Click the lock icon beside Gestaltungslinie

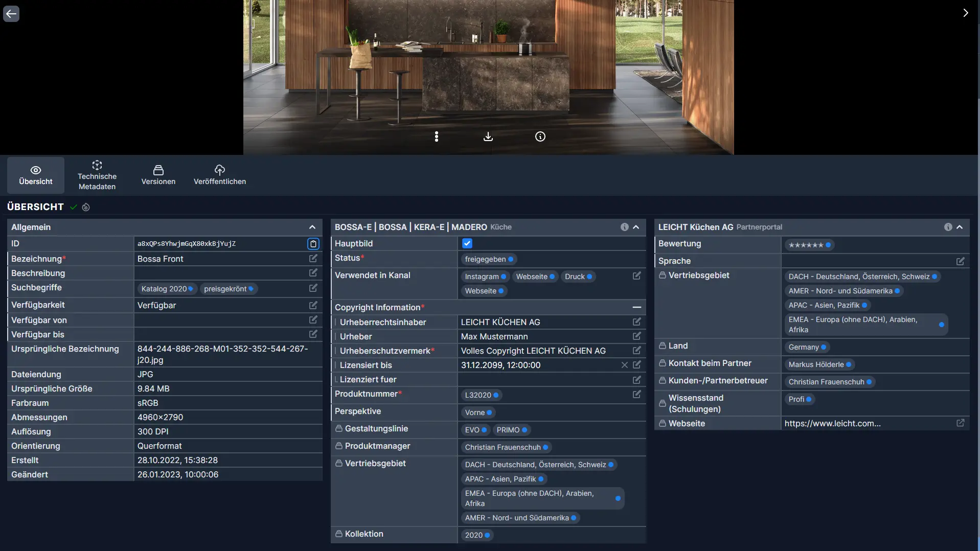tap(338, 429)
